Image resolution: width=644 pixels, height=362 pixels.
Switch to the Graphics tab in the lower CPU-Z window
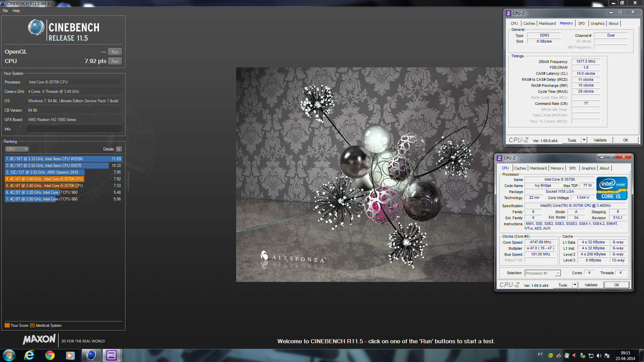click(588, 168)
